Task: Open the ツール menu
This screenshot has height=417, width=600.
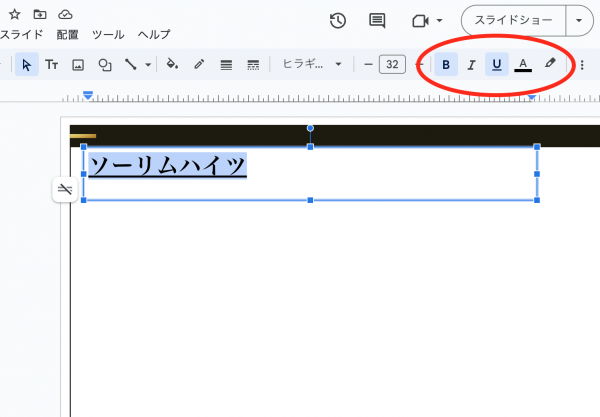Action: [108, 34]
